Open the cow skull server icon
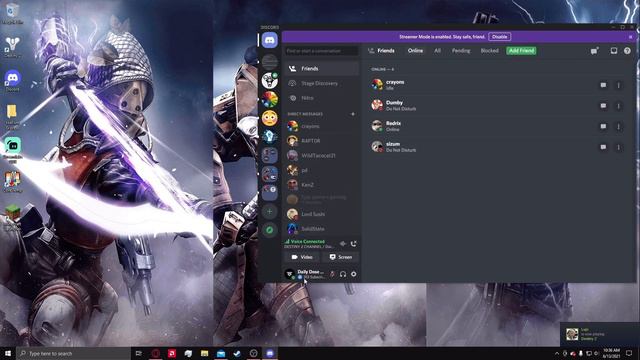The image size is (640, 360). click(269, 80)
